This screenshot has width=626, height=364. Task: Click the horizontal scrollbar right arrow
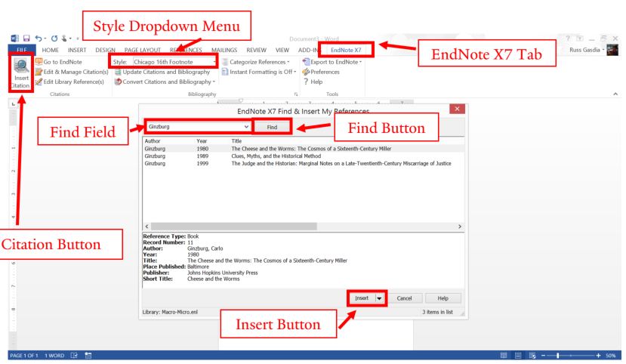coord(460,227)
